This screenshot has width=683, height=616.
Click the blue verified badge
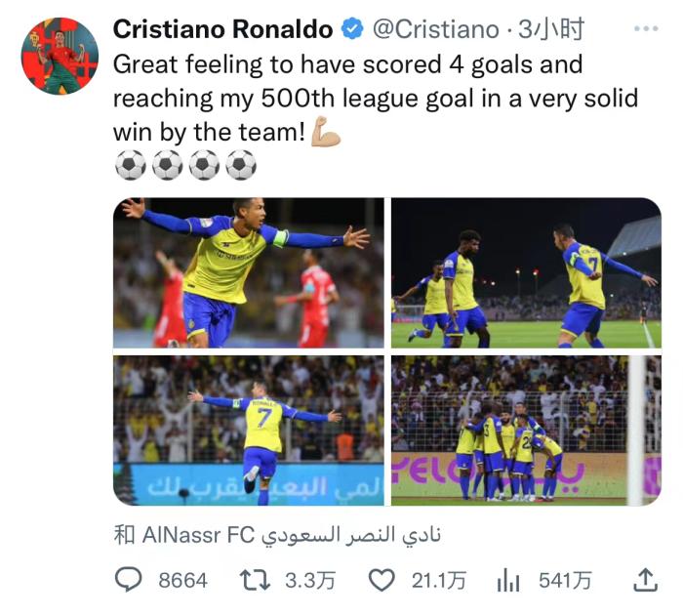coord(351,30)
